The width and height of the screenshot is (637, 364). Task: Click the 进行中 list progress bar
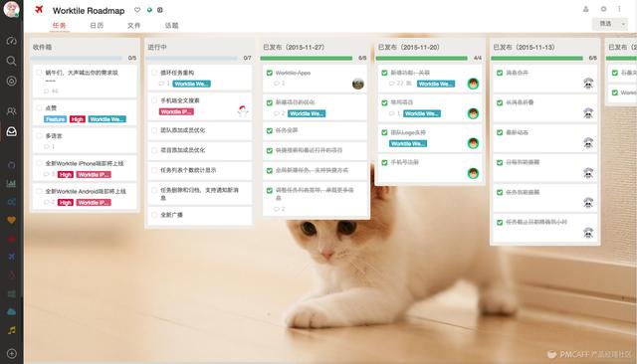192,58
